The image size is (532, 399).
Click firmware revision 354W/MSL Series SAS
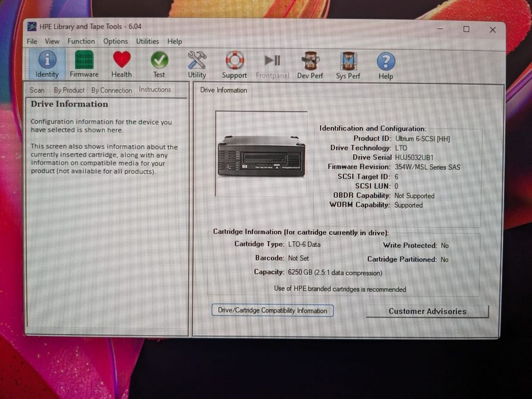(x=428, y=167)
